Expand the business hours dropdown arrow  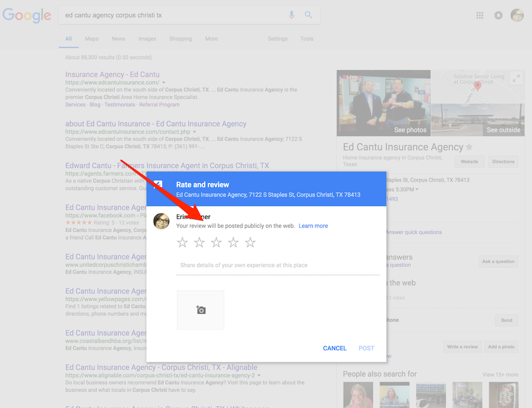click(x=417, y=190)
